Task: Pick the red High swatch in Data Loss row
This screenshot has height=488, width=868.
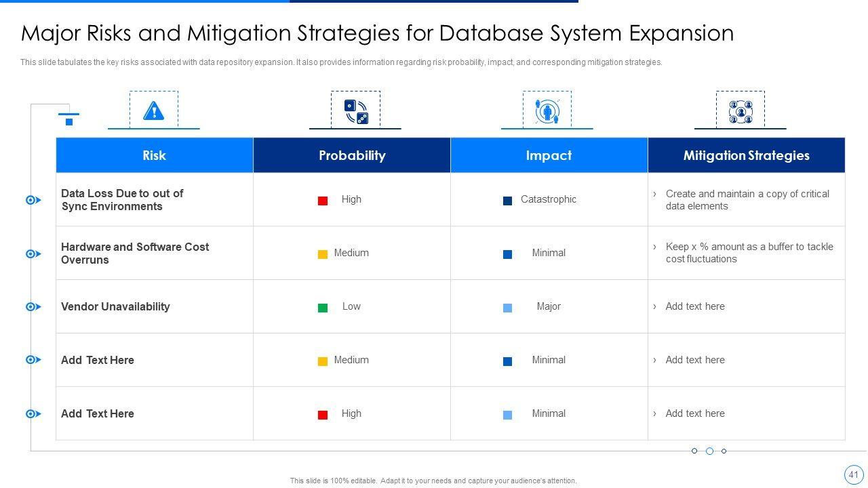Action: tap(323, 201)
